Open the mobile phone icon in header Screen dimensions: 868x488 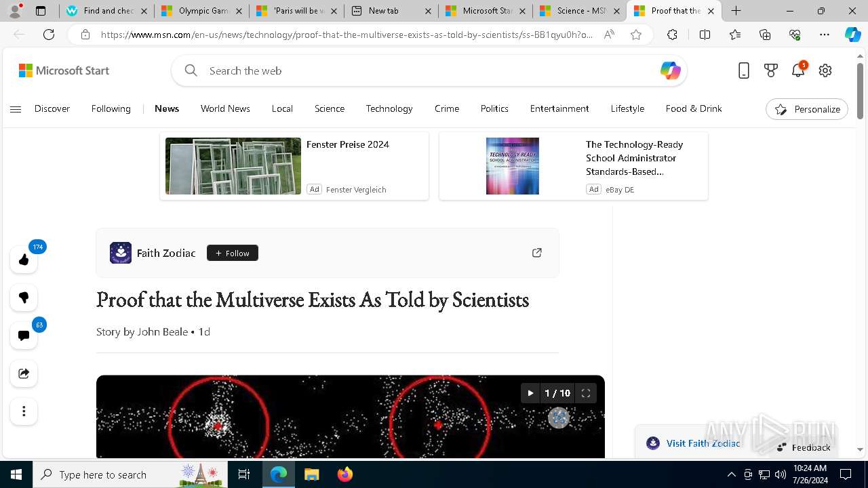tap(744, 70)
